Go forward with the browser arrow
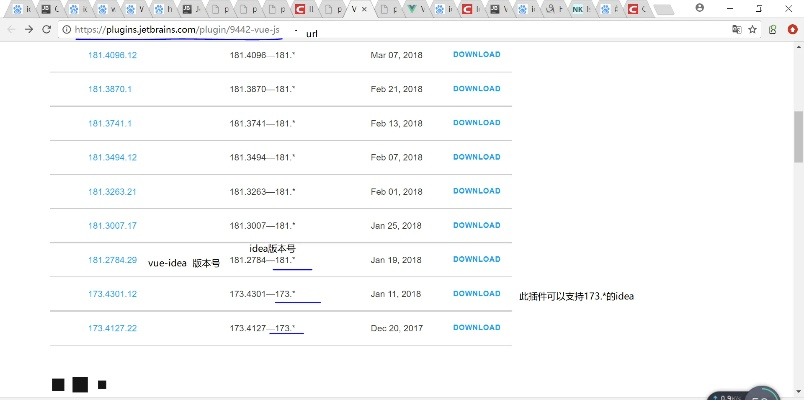Image resolution: width=804 pixels, height=400 pixels. pyautogui.click(x=29, y=30)
